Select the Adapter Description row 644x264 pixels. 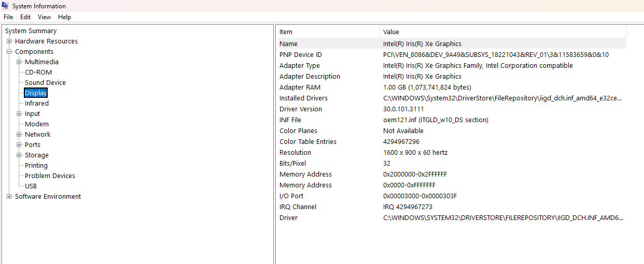pos(451,77)
